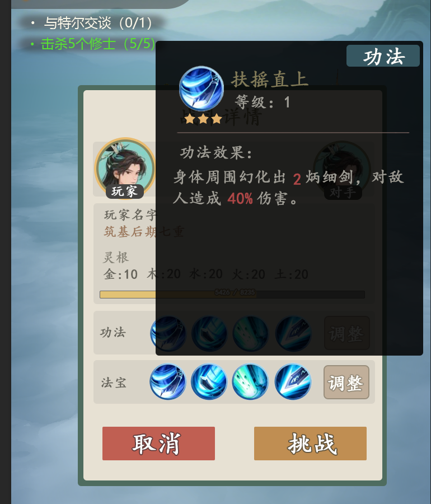Click second dimmed skill icon in 功法 row

coord(209,333)
